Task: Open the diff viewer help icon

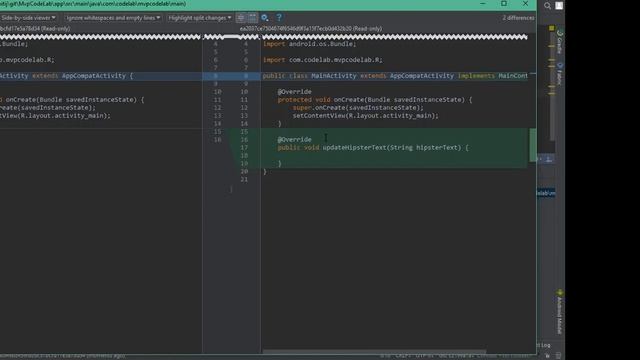Action: click(279, 18)
